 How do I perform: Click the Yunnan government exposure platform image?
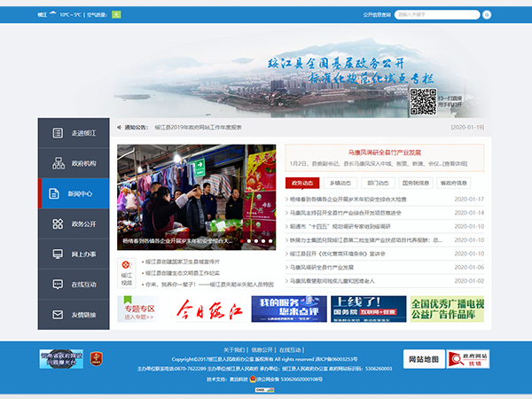tap(61, 359)
